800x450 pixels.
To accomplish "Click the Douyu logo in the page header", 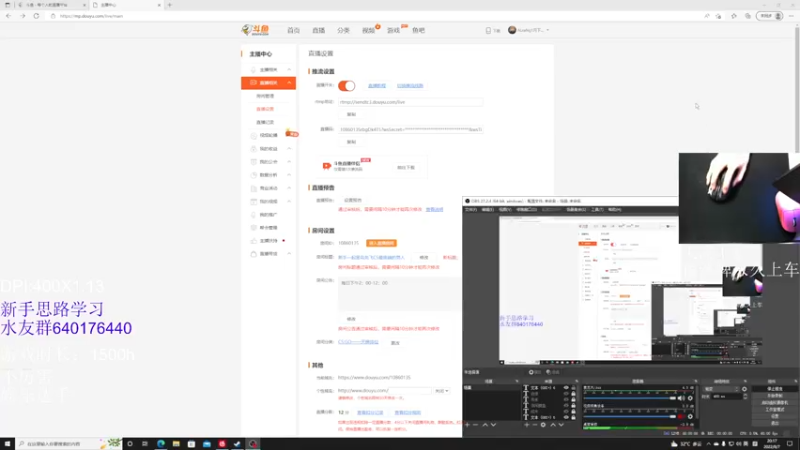I will tap(255, 30).
